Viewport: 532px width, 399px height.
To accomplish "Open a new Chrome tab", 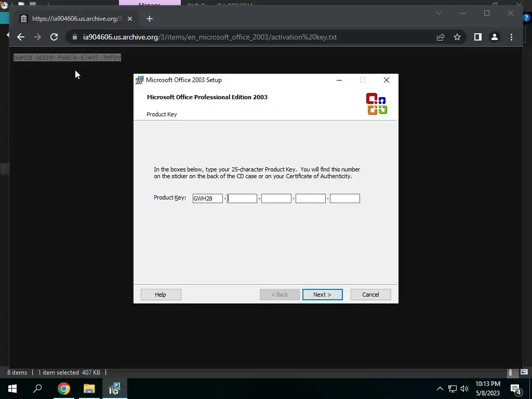I will [150, 19].
